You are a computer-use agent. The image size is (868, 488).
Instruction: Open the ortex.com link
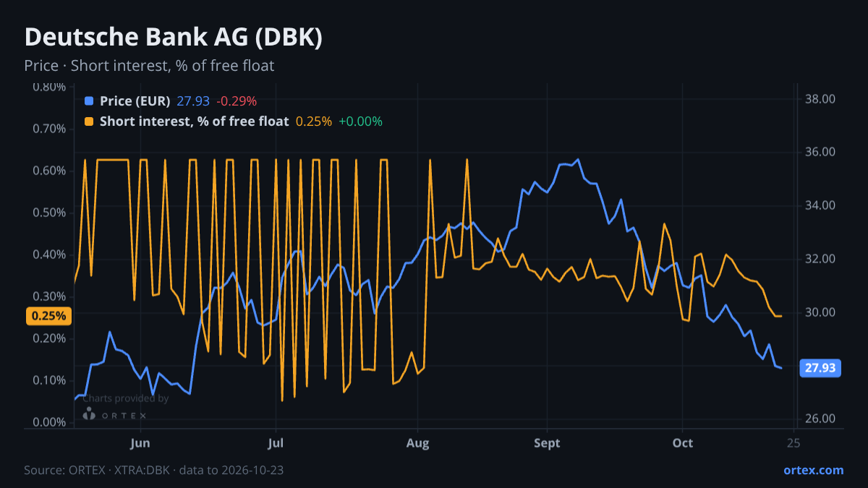813,470
